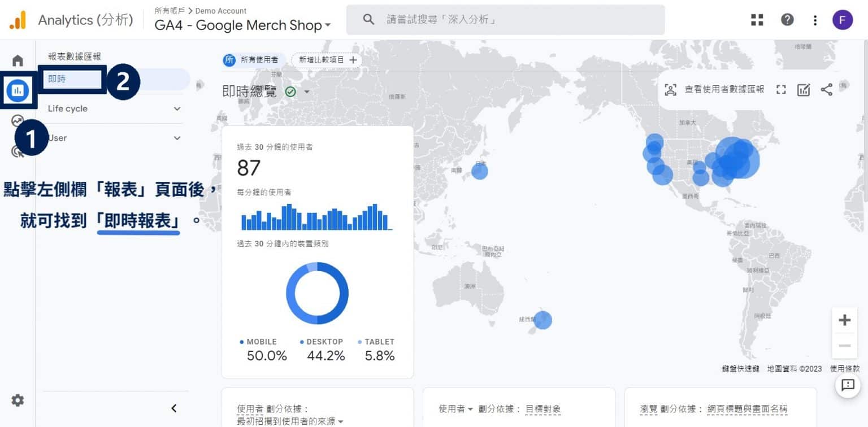The image size is (868, 427).
Task: Click 所有使用者 comparison chip
Action: (254, 60)
